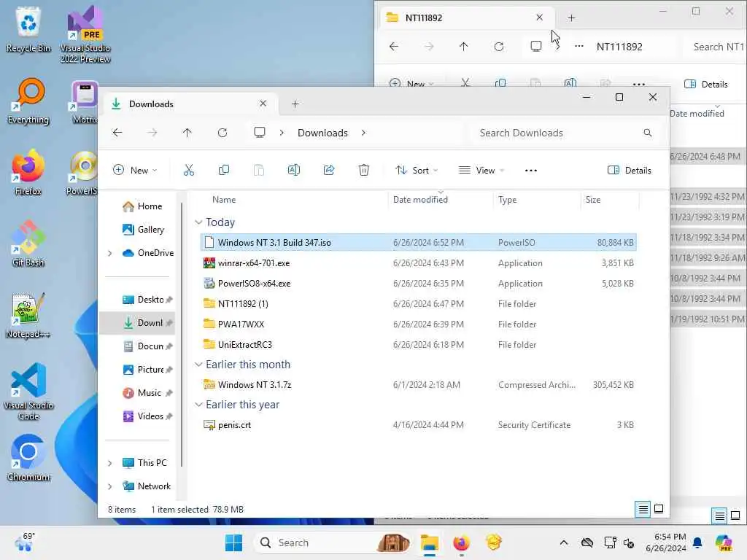This screenshot has height=560, width=747.
Task: Refresh the NT111892 window
Action: [x=499, y=47]
